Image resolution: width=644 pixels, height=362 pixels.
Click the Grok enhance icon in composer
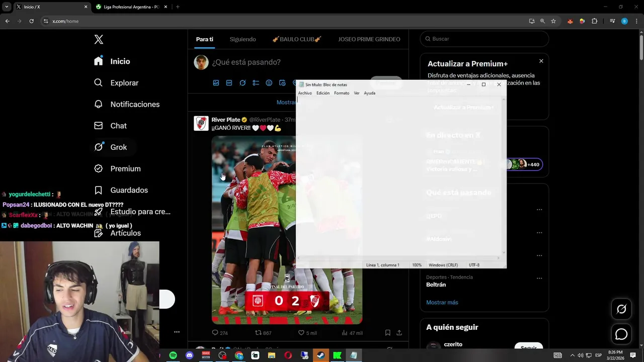[x=243, y=83]
